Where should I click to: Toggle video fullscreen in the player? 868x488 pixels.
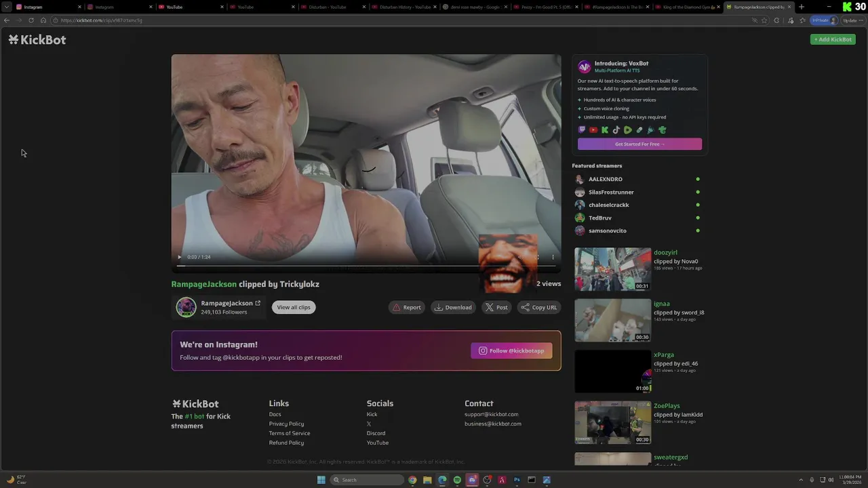coord(538,257)
